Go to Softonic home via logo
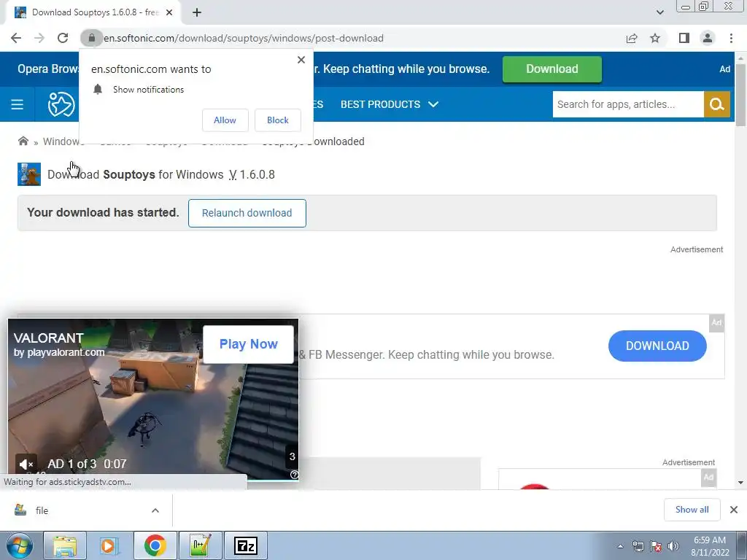 tap(61, 104)
